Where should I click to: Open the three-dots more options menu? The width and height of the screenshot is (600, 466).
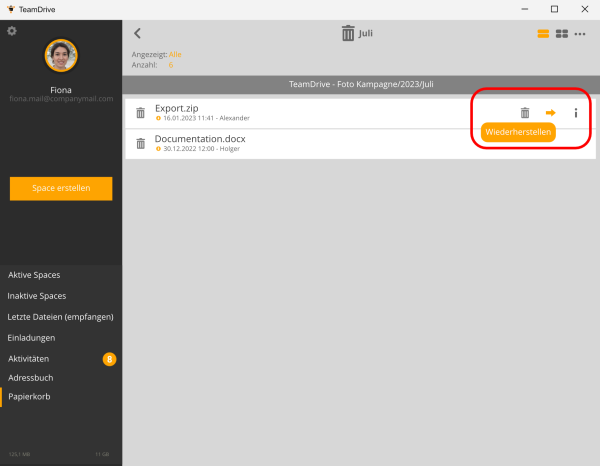click(x=580, y=34)
